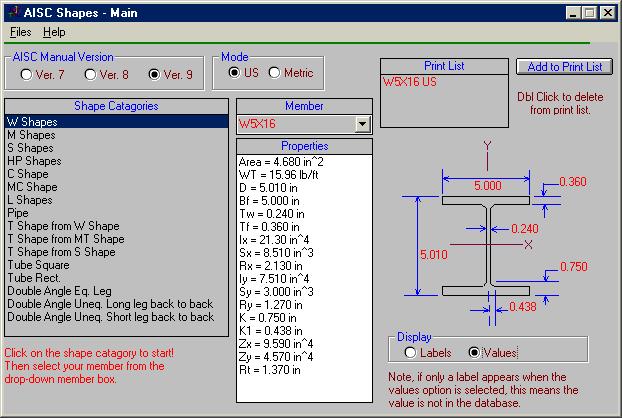
Task: Select L Shapes category
Action: click(116, 200)
